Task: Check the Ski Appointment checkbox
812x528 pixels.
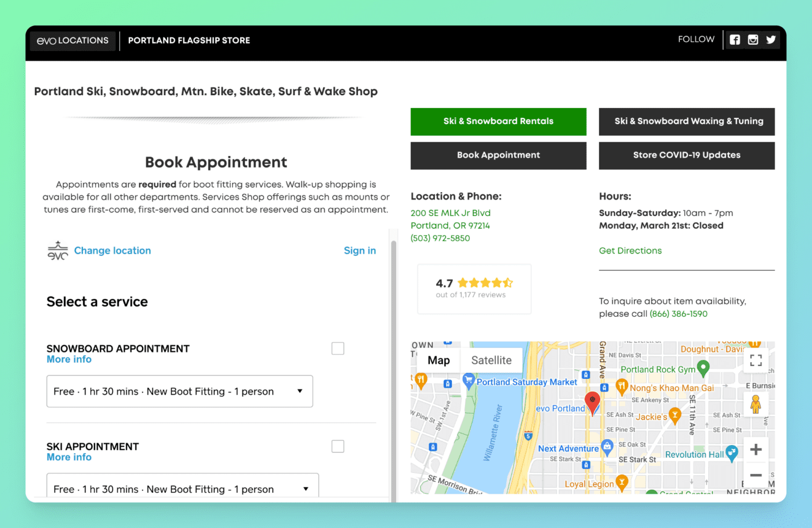Action: coord(338,446)
